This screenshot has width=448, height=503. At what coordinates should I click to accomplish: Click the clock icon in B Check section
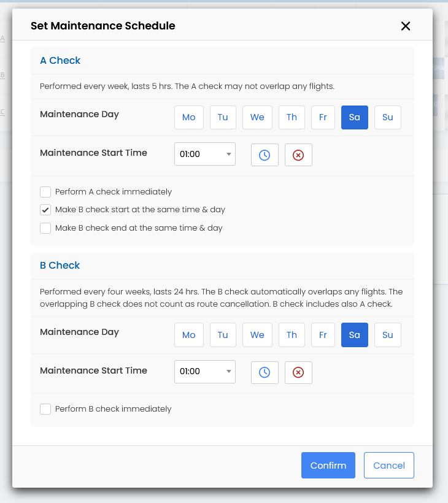pos(265,372)
